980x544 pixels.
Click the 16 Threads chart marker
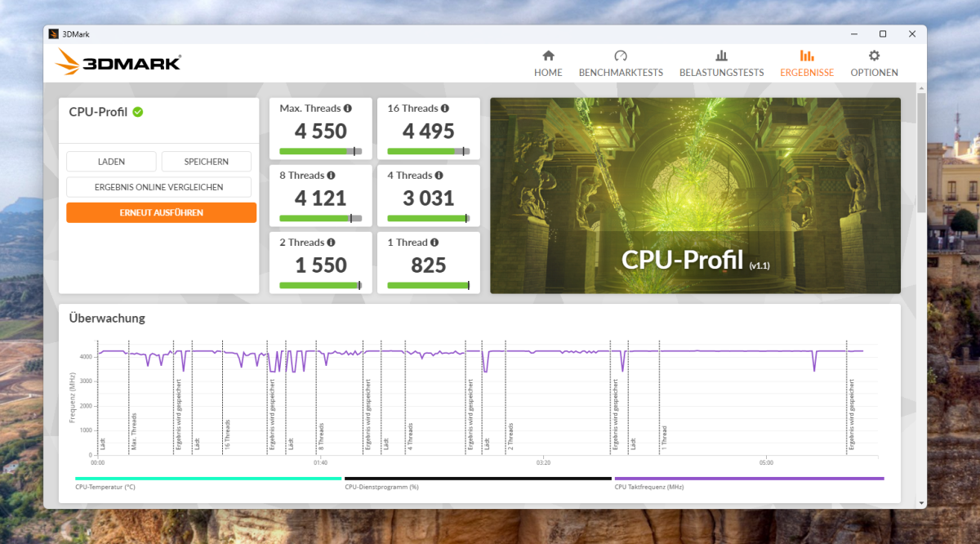227,435
